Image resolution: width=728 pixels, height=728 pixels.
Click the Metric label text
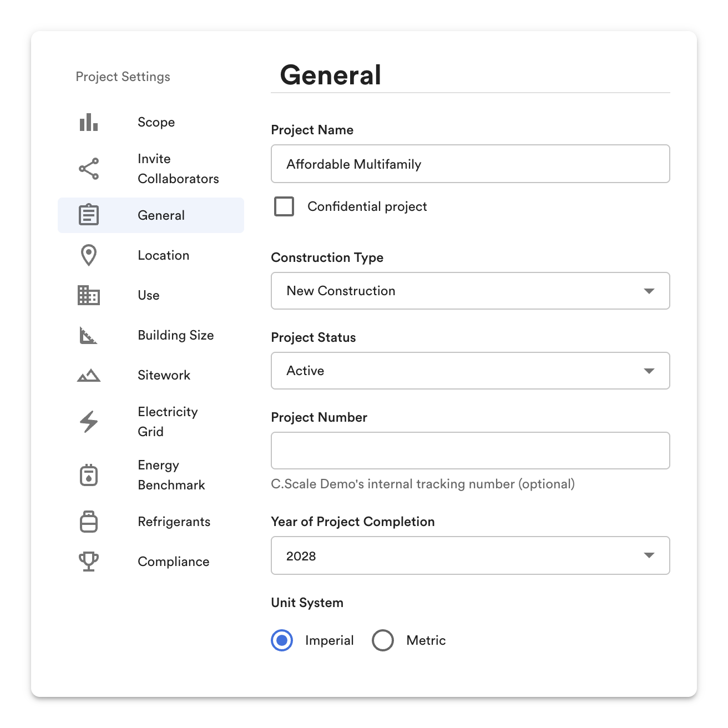click(x=426, y=640)
